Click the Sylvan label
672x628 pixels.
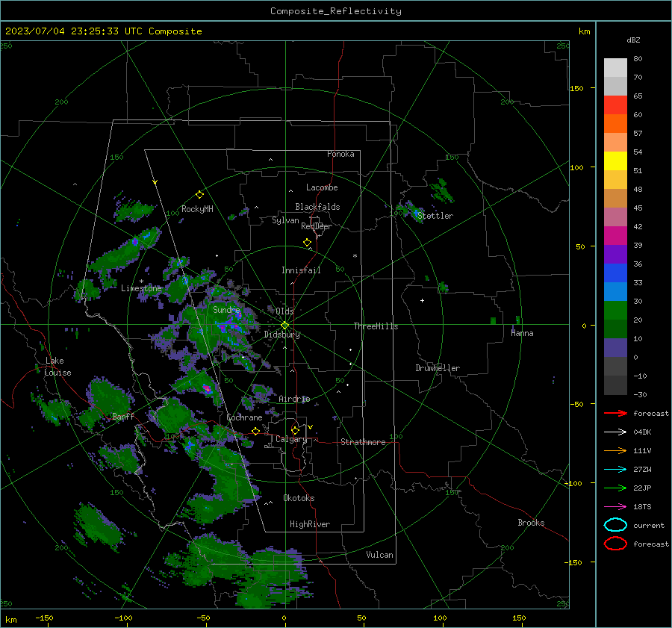pos(285,220)
